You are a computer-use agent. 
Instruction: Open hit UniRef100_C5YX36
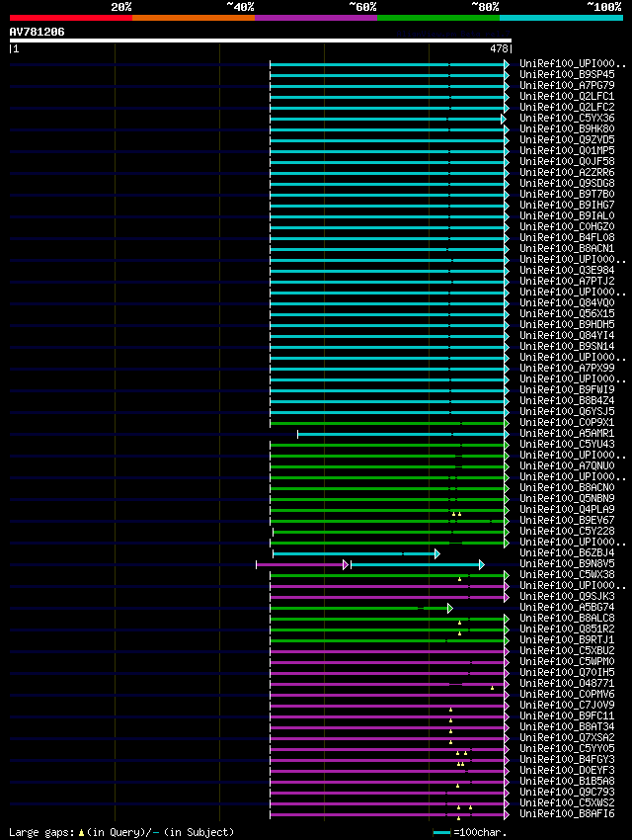[567, 118]
